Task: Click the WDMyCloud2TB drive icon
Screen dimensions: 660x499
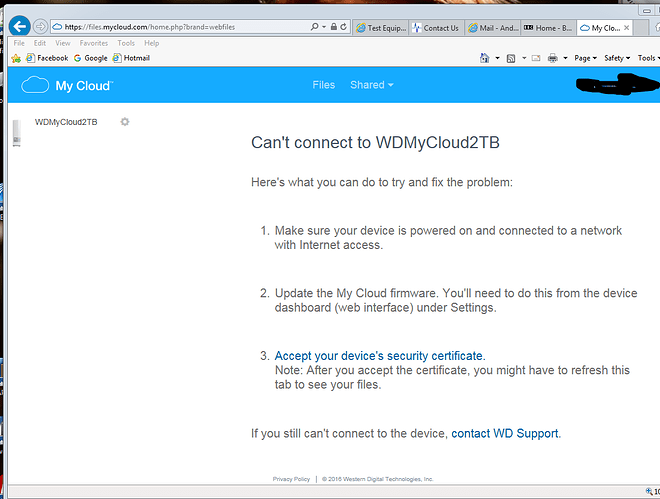Action: (17, 133)
